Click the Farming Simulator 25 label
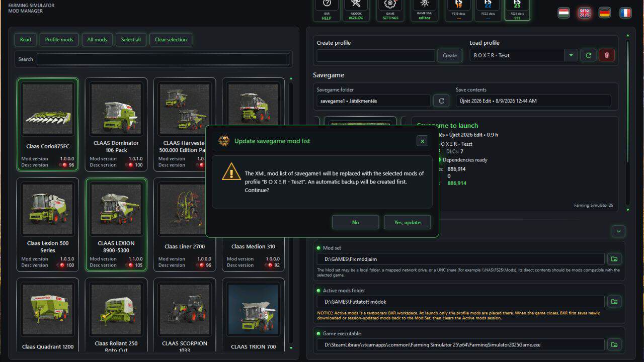644x362 pixels. 594,205
